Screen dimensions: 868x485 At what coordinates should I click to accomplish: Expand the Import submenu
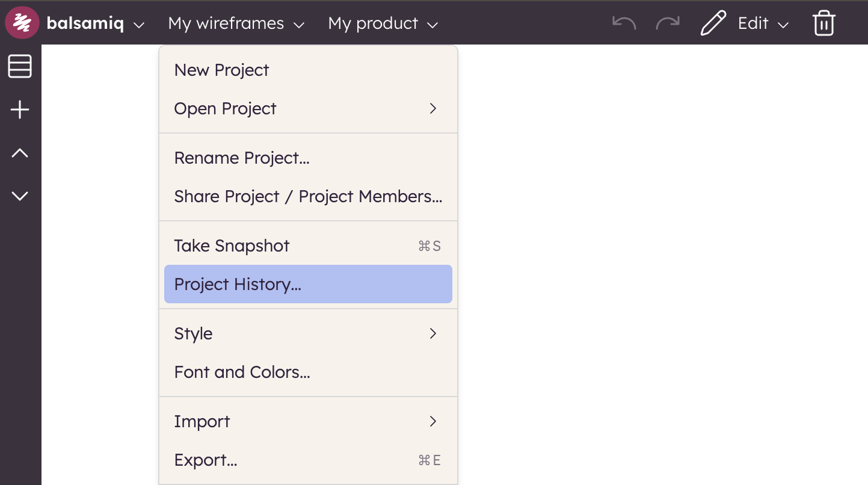point(432,421)
